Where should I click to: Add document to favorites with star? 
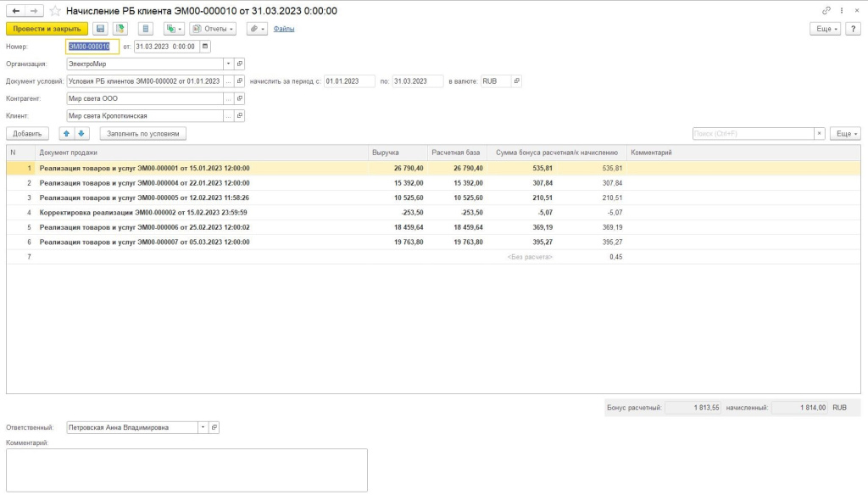click(x=55, y=11)
